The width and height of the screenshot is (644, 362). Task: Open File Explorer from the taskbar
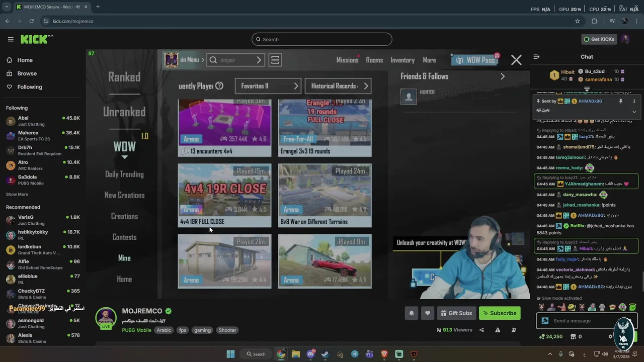click(296, 354)
